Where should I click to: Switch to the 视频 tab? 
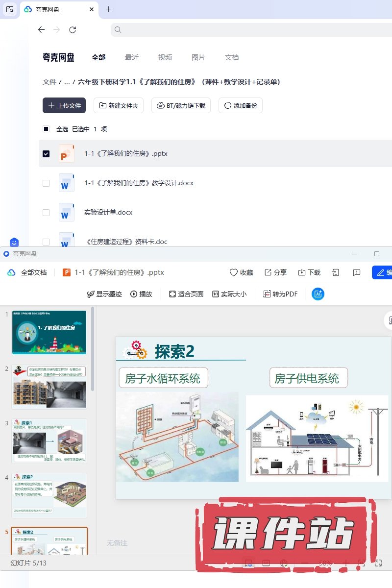coord(165,57)
